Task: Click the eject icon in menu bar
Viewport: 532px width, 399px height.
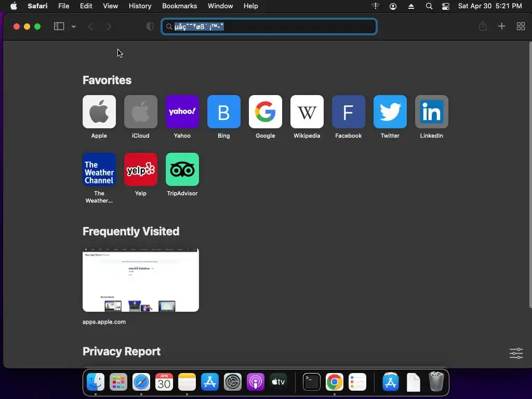Action: point(411,6)
